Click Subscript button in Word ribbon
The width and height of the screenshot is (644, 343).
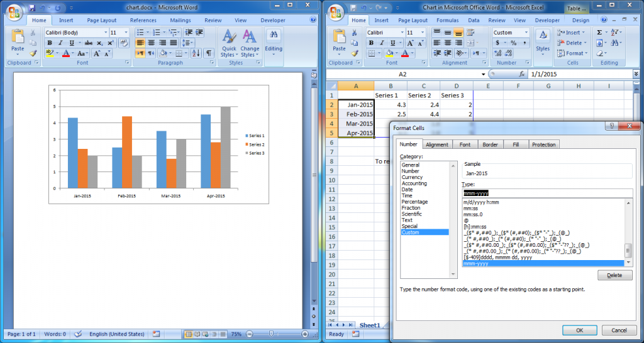[x=100, y=43]
